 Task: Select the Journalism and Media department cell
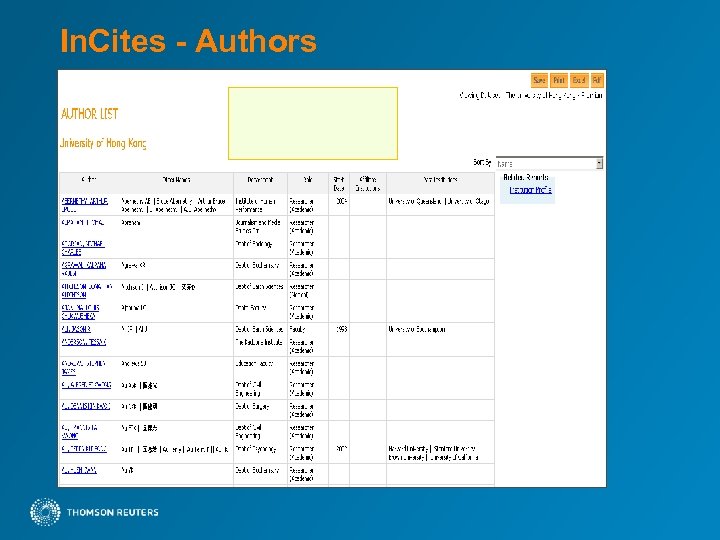(258, 226)
